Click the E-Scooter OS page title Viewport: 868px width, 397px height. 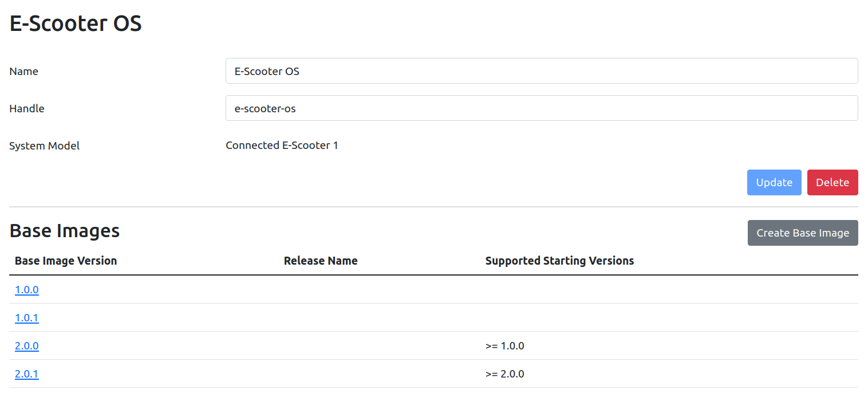[76, 24]
